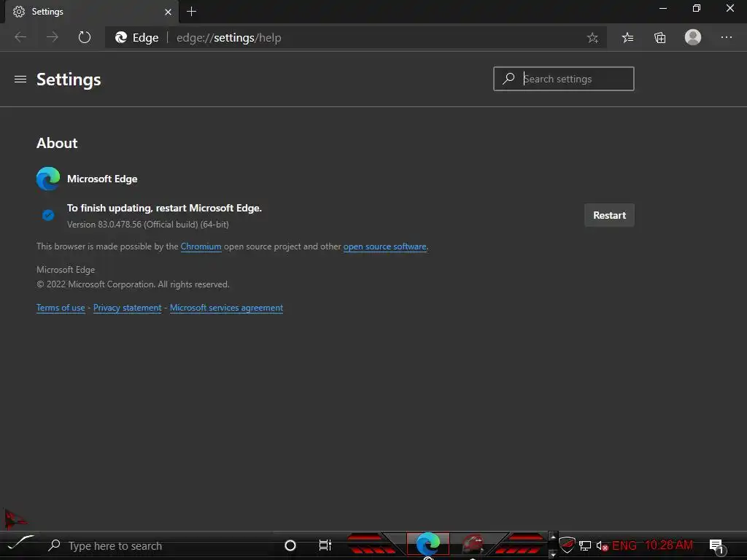Add this page to favorites star
The height and width of the screenshot is (560, 747).
pos(592,38)
